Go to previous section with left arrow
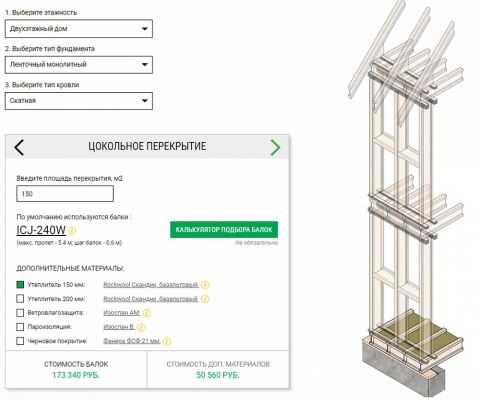The height and width of the screenshot is (400, 480). [19, 147]
